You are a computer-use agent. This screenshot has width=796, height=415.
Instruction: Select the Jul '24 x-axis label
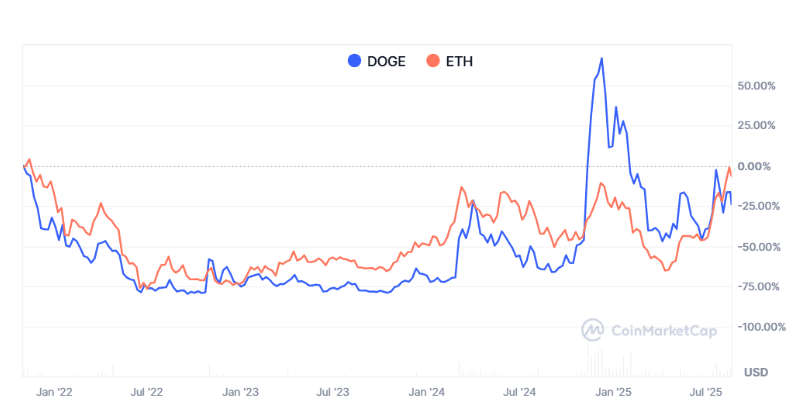click(520, 393)
